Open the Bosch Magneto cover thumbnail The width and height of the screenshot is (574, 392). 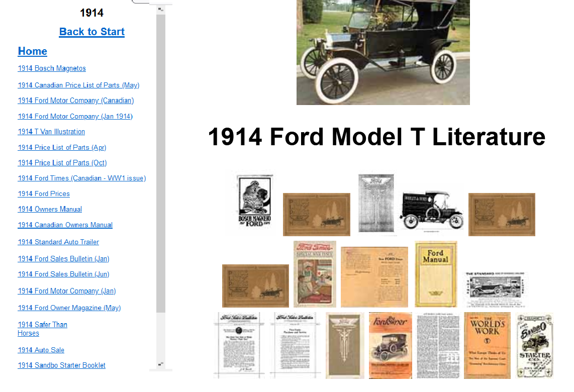[254, 204]
